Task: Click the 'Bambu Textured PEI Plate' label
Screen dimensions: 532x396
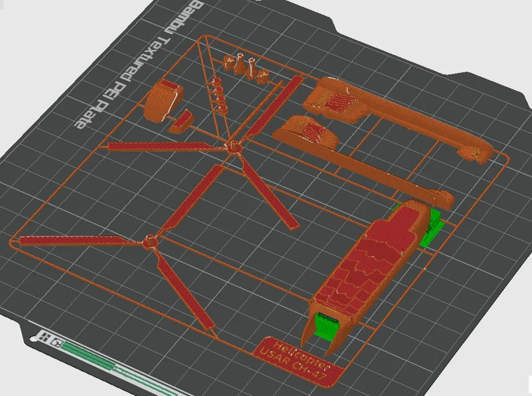Action: pos(138,64)
